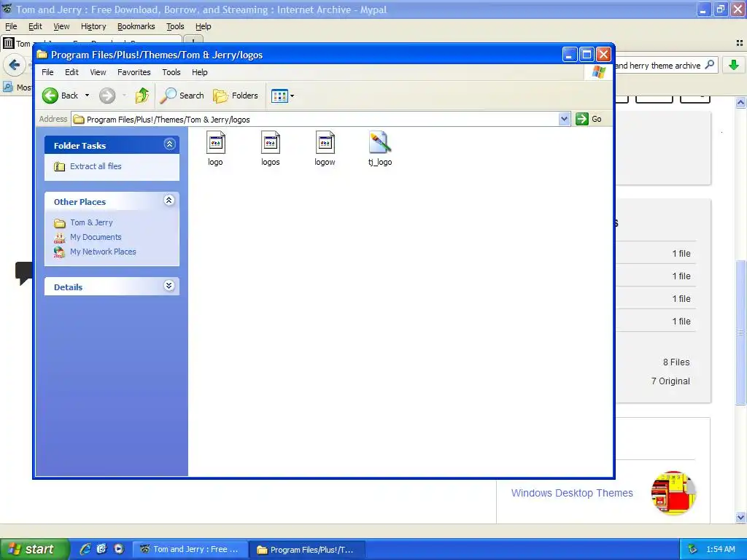
Task: Open Mypal browser View menu
Action: pos(61,27)
